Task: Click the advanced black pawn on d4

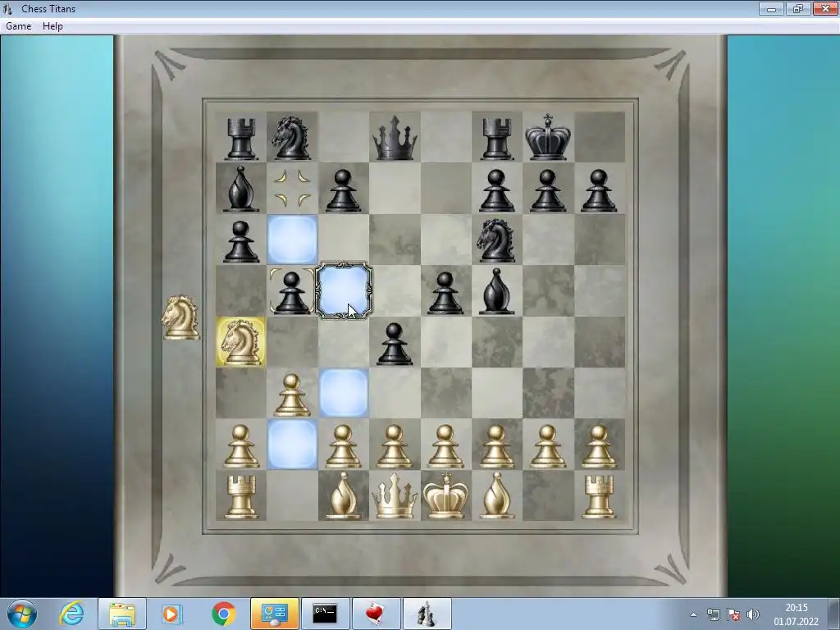Action: pos(395,344)
